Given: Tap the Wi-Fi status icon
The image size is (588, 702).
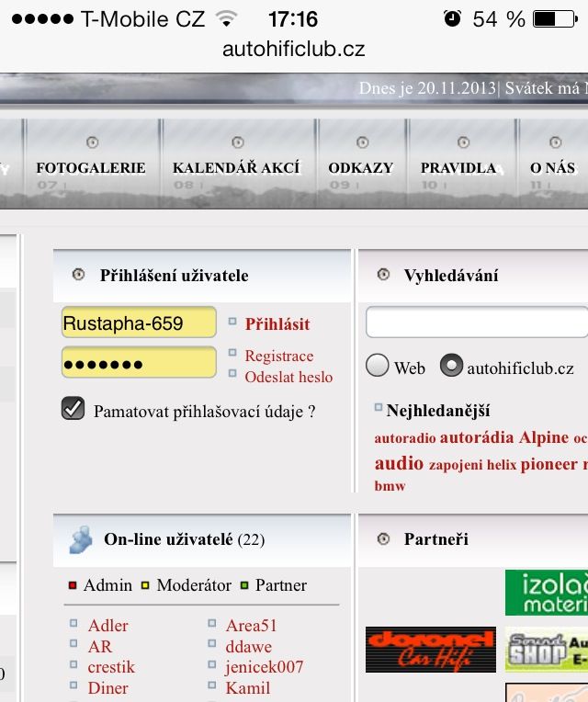Looking at the screenshot, I should (x=226, y=18).
